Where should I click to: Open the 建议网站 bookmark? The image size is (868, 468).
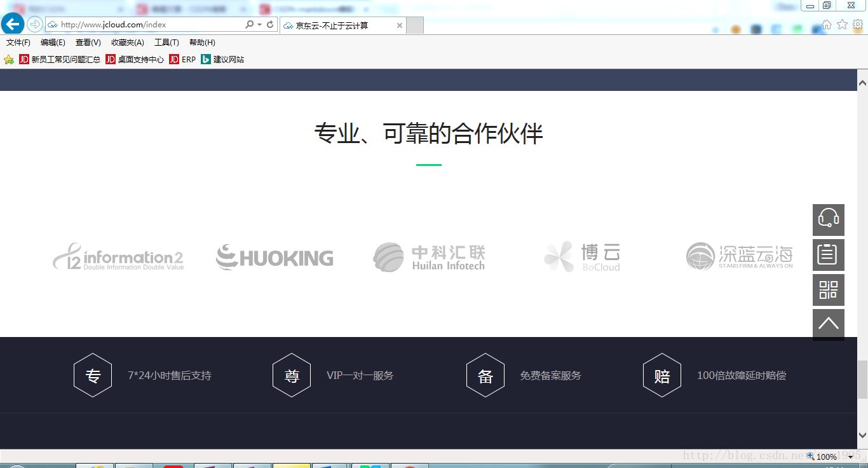(222, 60)
